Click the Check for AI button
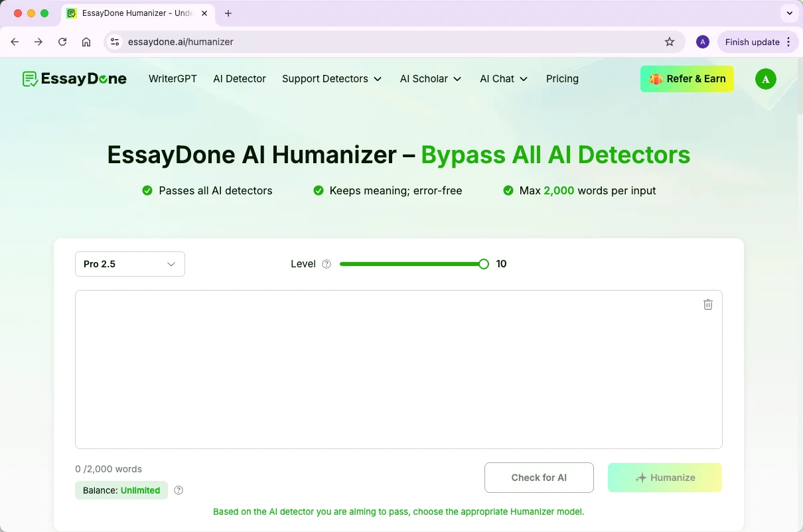Viewport: 803px width, 532px height. pyautogui.click(x=539, y=478)
